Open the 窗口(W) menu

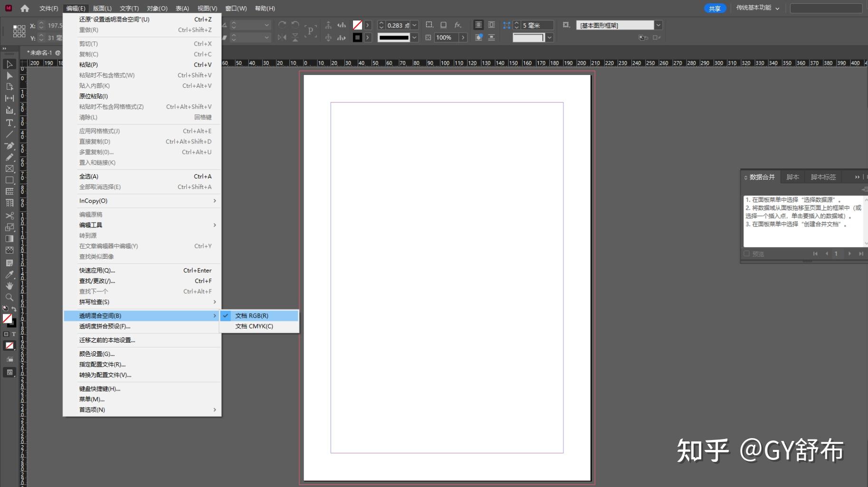[x=236, y=8]
